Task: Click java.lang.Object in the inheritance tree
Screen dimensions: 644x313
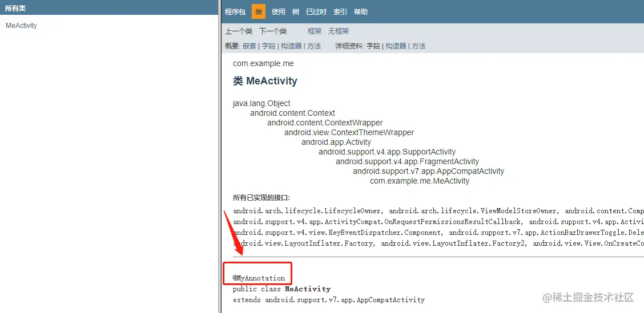Action: point(261,103)
